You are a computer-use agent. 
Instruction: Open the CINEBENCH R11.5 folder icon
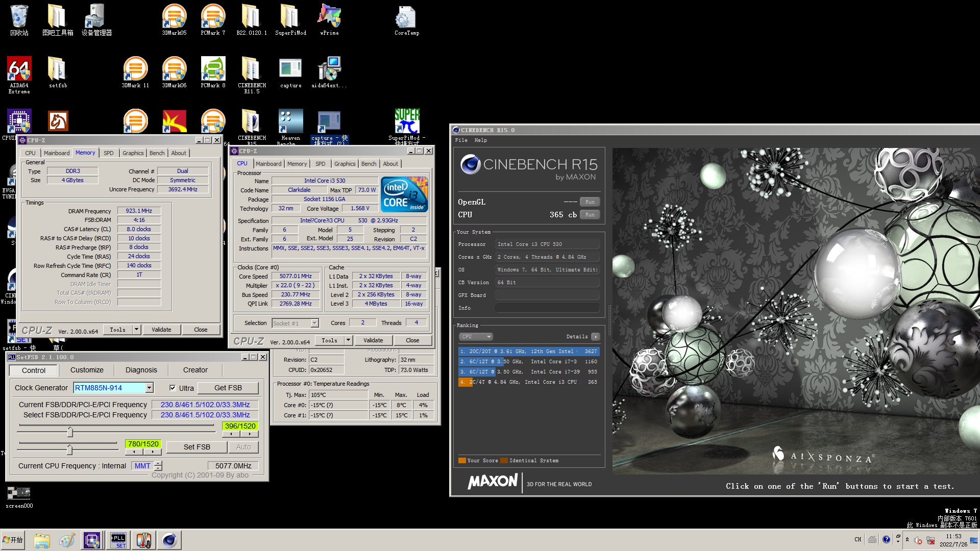[x=252, y=75]
